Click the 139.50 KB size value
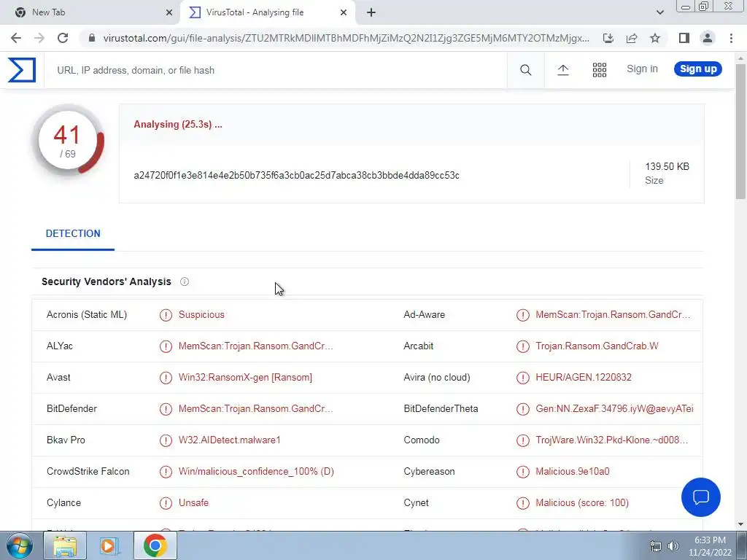 pyautogui.click(x=667, y=167)
